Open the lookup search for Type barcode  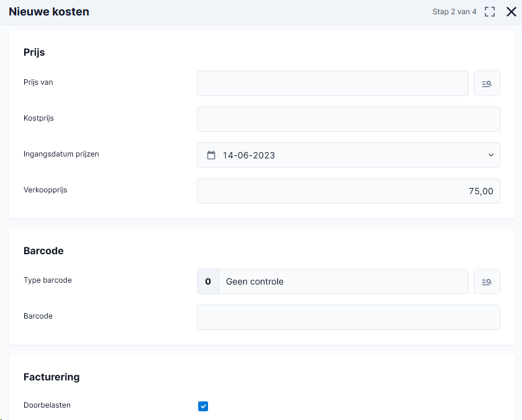[487, 281]
